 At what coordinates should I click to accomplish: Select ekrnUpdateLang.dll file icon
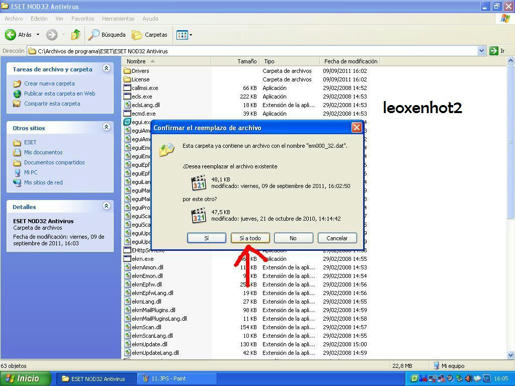point(127,353)
